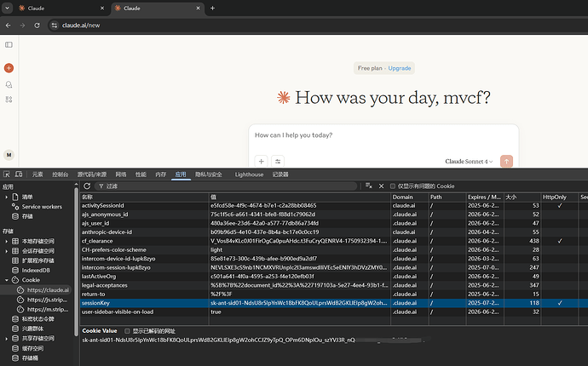Reload the claude.ai page
588x366 pixels.
pos(37,26)
